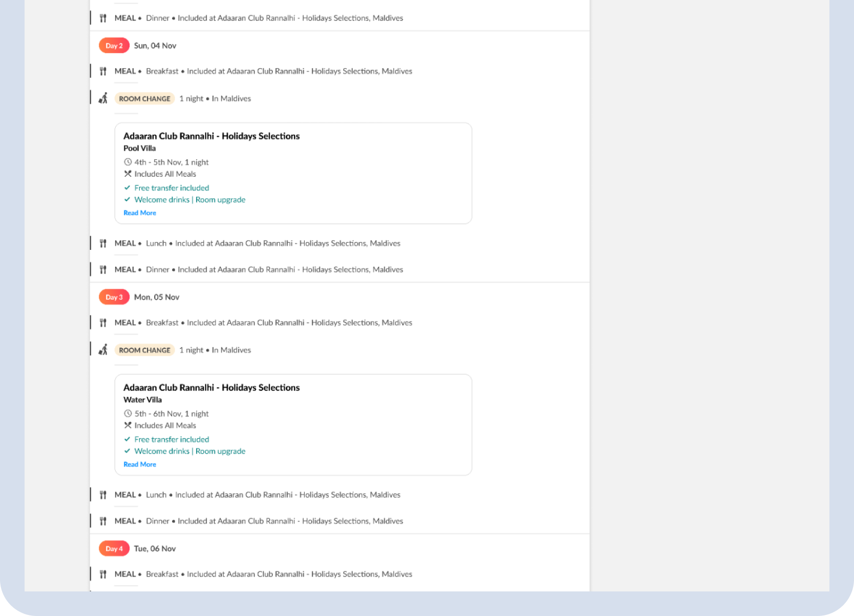Click '5th - 6th Nov, 1 night' stay dates
Screen dimensions: 854x616
(x=172, y=414)
